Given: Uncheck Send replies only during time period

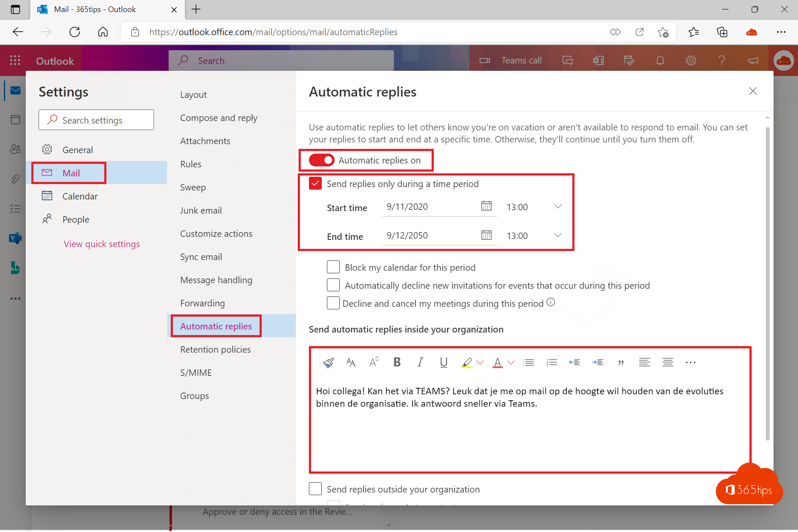Looking at the screenshot, I should 315,184.
